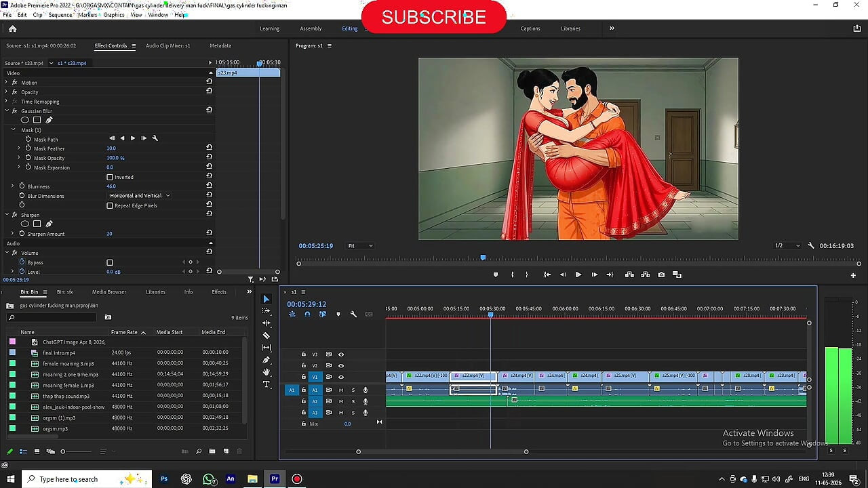Solo track A2 with S button
The height and width of the screenshot is (488, 868).
(x=353, y=401)
